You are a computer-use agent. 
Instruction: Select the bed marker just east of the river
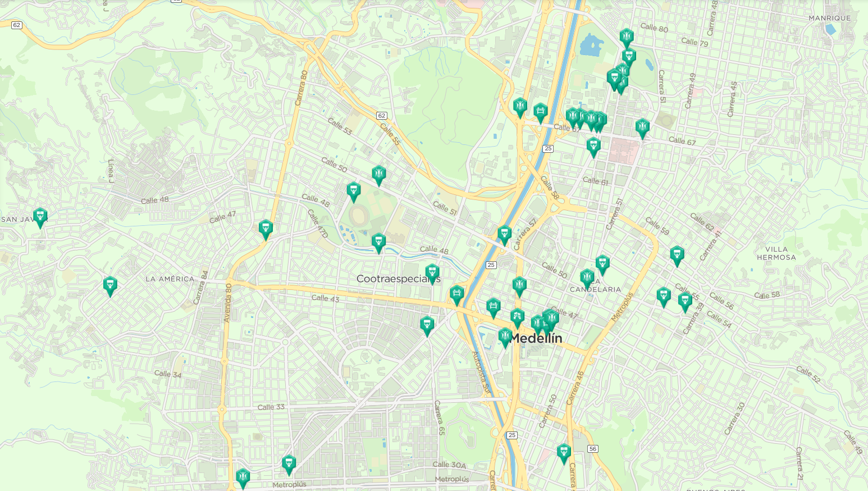tap(494, 308)
